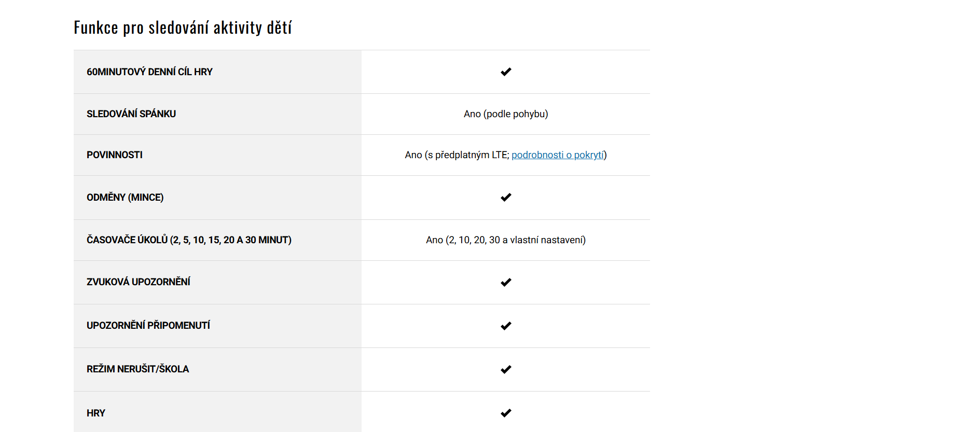Click the checkmark for 60minutový denní cíl hry
This screenshot has height=432, width=980.
click(x=506, y=72)
